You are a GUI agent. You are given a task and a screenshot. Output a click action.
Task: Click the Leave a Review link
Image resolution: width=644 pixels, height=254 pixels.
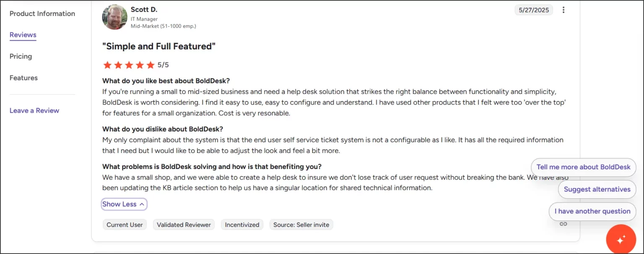coord(34,111)
